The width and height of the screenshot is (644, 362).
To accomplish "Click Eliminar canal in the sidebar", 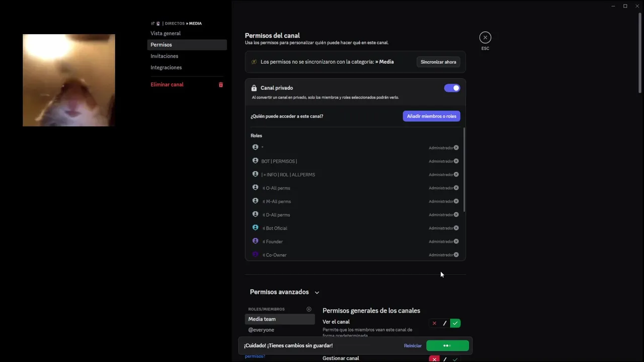I will (x=167, y=84).
